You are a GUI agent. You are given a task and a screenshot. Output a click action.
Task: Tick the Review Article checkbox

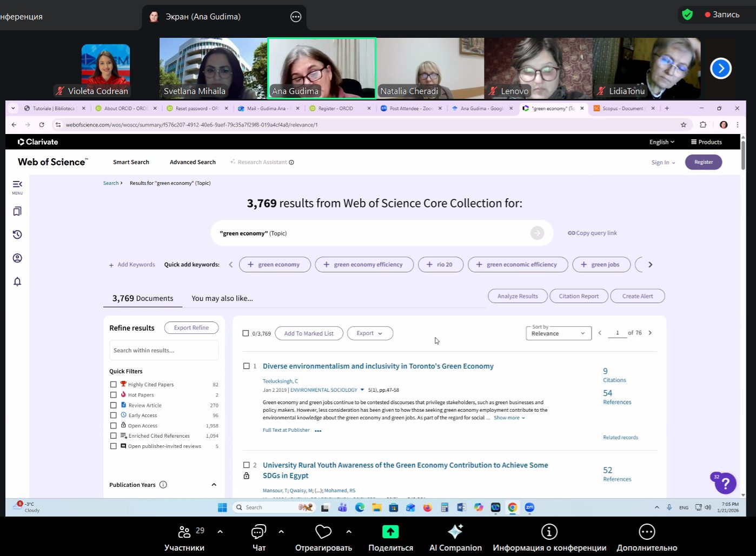[114, 405]
